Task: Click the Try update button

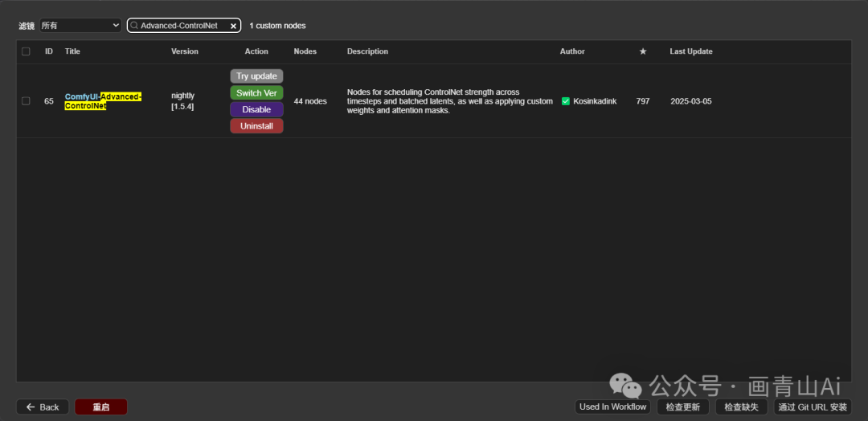Action: point(257,76)
